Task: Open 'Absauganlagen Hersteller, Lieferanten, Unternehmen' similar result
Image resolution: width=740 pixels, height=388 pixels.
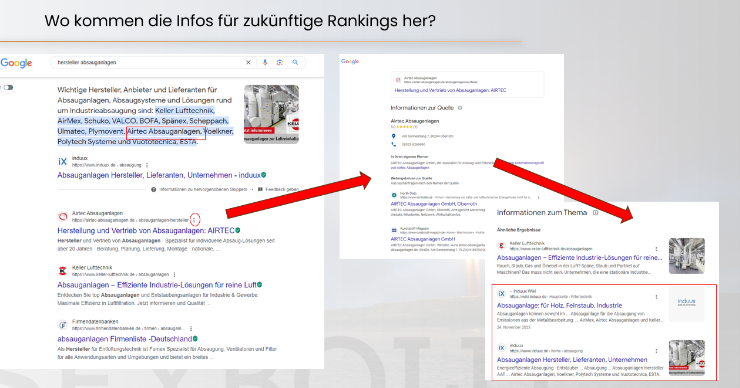Action: coord(572,360)
